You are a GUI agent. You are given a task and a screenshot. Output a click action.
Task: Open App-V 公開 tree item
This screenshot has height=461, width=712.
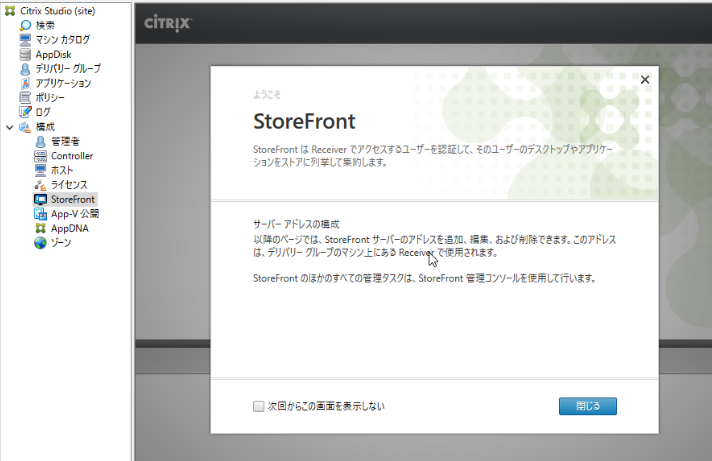[x=75, y=214]
